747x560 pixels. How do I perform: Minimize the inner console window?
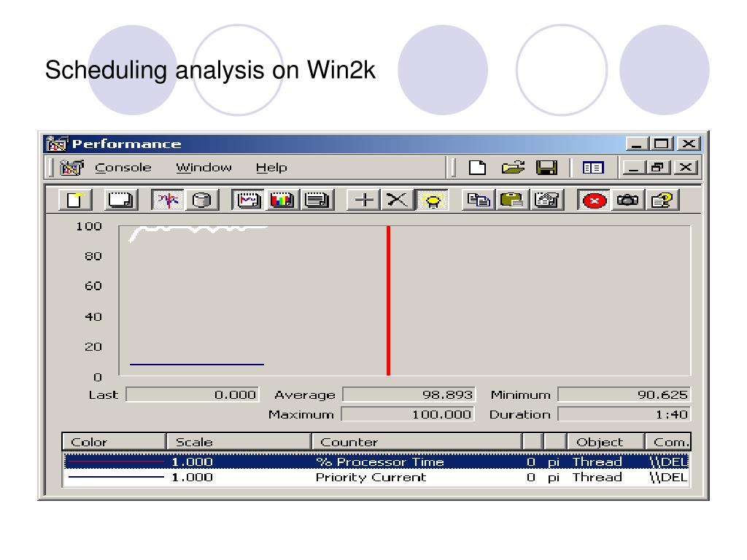pos(633,168)
